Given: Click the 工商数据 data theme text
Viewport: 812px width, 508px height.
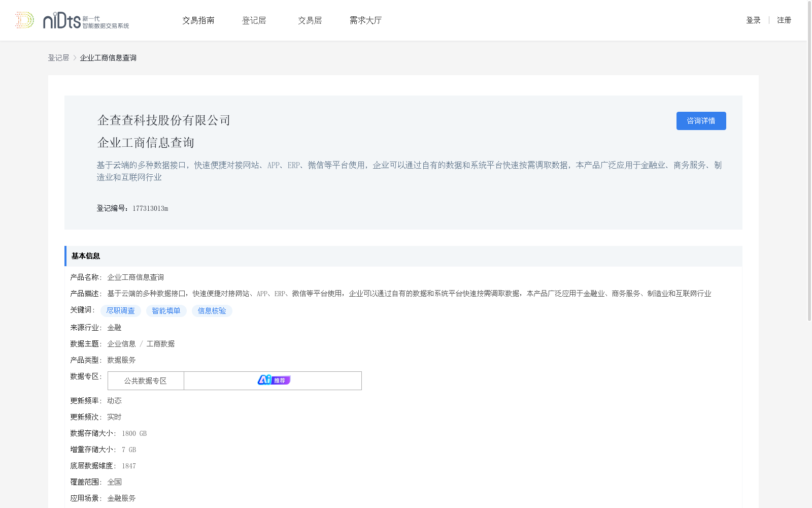Looking at the screenshot, I should 160,344.
